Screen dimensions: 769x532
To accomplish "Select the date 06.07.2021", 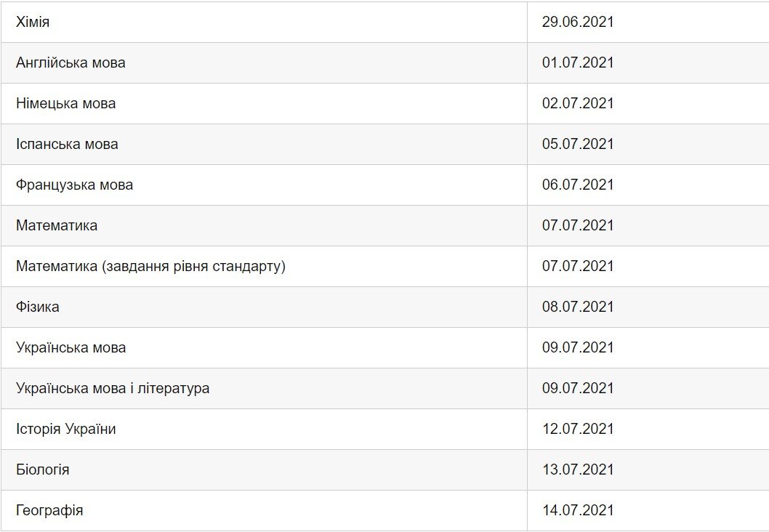I will click(578, 185).
